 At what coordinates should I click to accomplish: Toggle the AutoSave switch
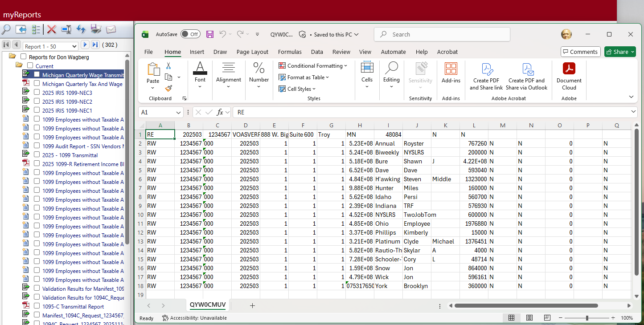[190, 34]
